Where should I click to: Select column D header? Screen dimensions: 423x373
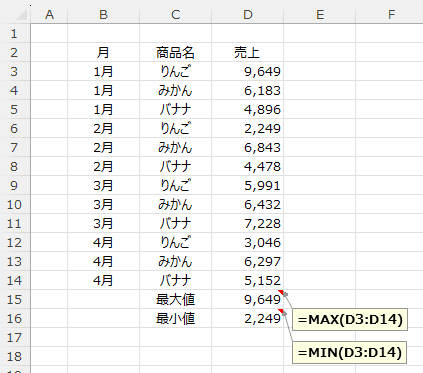pos(248,15)
